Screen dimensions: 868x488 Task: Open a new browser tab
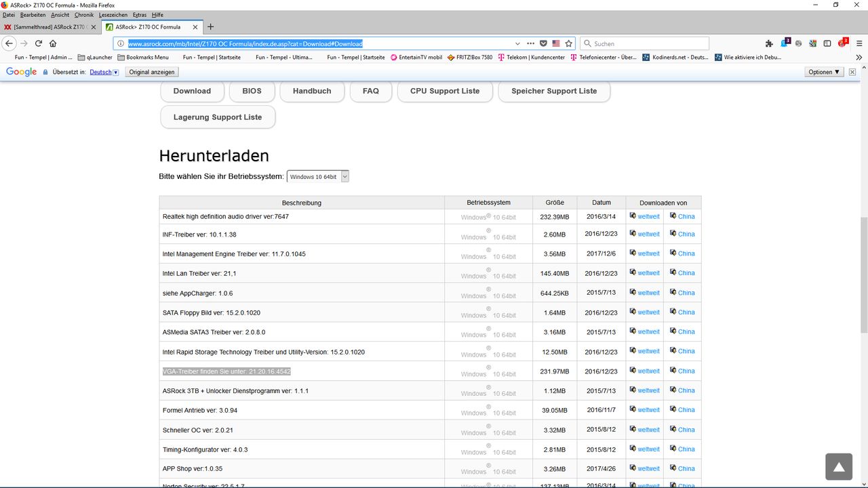[210, 27]
